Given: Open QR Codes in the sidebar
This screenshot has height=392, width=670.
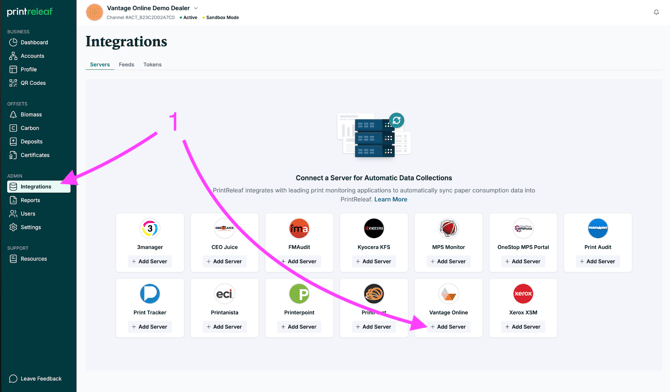Looking at the screenshot, I should (x=33, y=83).
